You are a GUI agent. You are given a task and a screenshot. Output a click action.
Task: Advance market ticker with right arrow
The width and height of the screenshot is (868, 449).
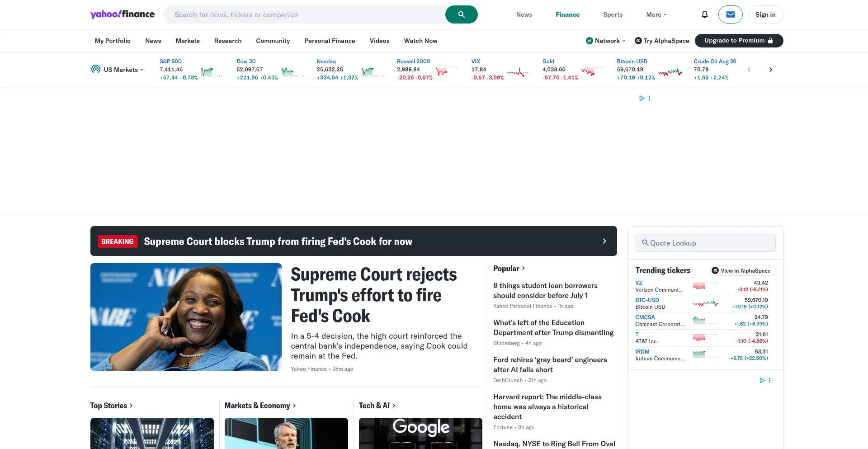tap(771, 70)
